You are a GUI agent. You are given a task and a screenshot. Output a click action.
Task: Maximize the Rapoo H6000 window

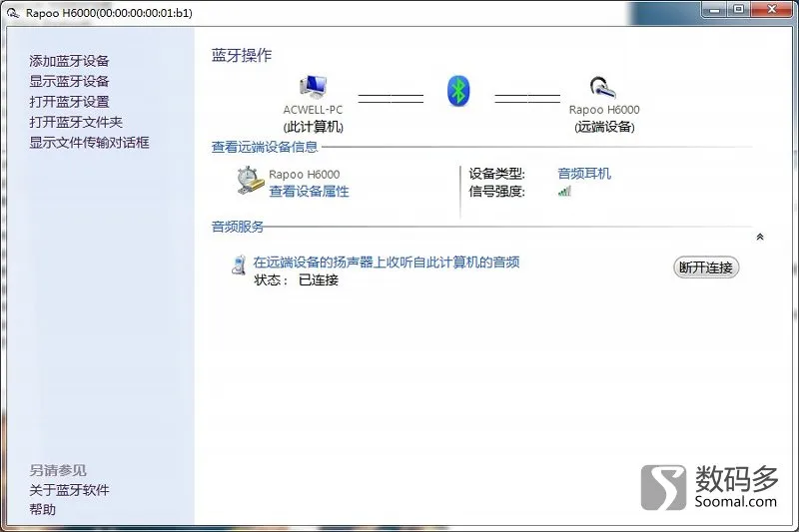tap(738, 10)
